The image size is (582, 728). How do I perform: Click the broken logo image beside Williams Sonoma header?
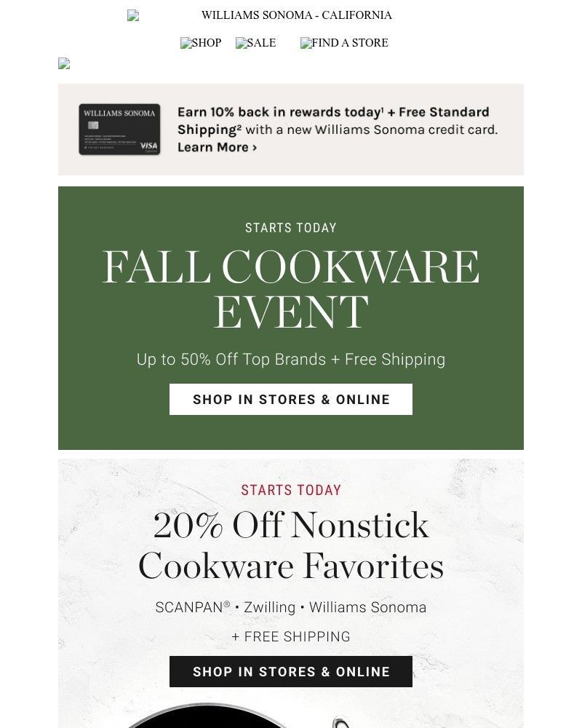pyautogui.click(x=133, y=15)
